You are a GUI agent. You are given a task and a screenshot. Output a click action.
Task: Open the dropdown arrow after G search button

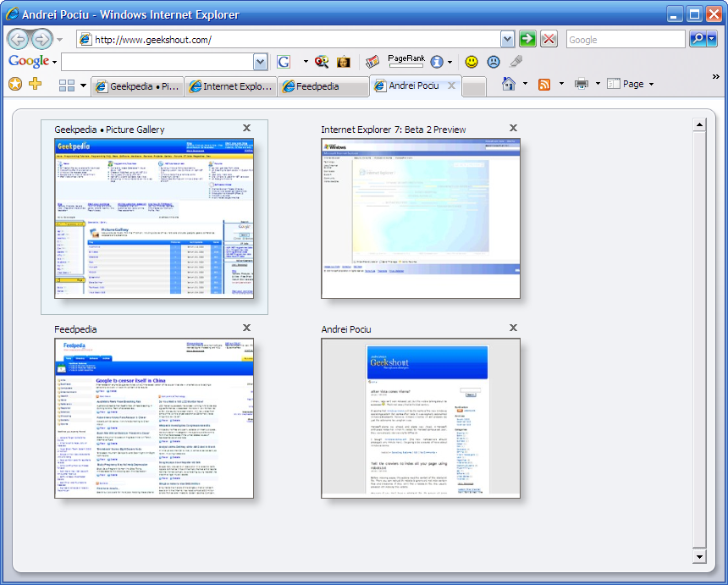(x=306, y=61)
